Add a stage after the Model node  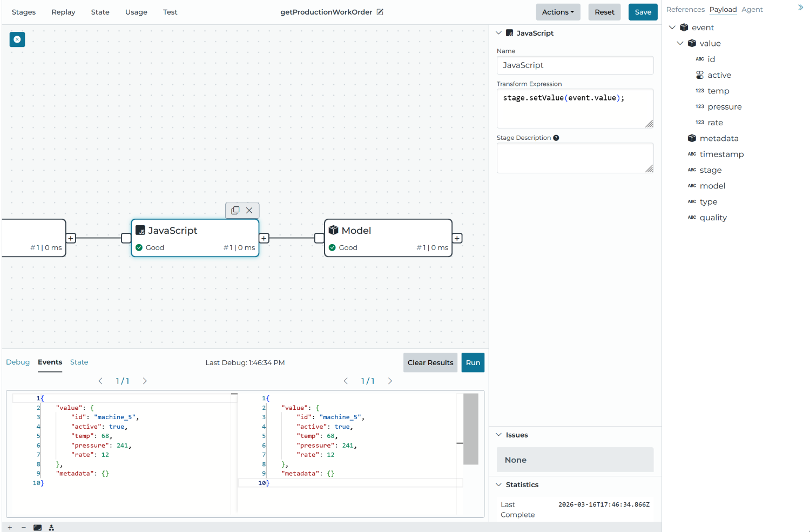click(x=457, y=238)
